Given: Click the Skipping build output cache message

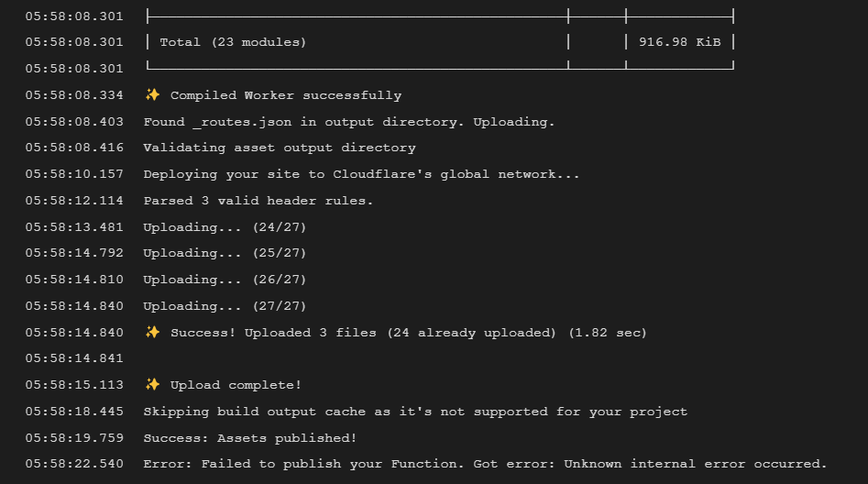Looking at the screenshot, I should click(x=415, y=412).
